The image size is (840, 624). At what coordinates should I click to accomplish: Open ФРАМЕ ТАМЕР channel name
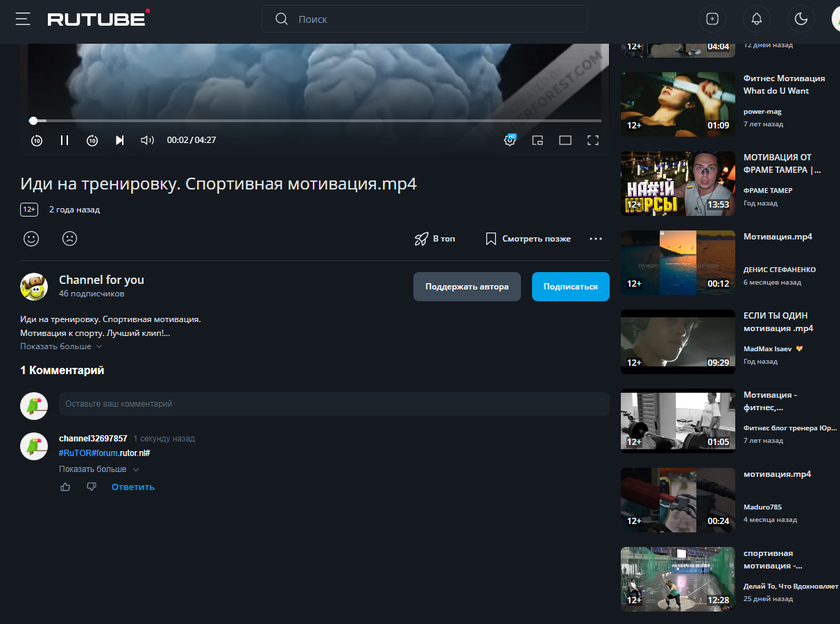click(768, 190)
